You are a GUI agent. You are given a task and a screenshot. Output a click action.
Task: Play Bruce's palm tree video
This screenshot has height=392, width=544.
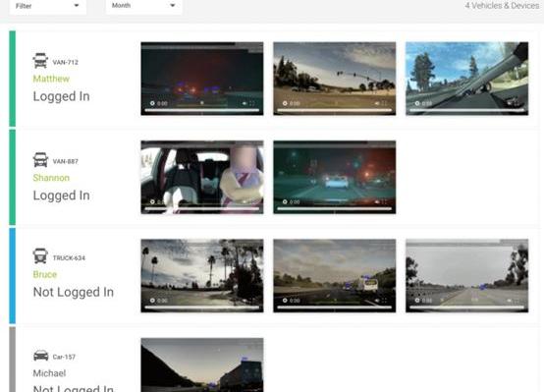pos(152,301)
